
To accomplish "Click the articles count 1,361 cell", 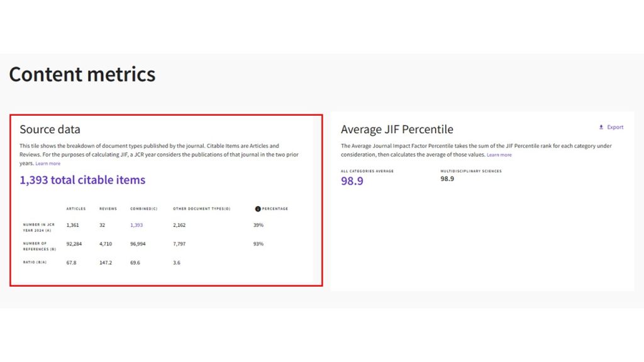I will [x=73, y=225].
